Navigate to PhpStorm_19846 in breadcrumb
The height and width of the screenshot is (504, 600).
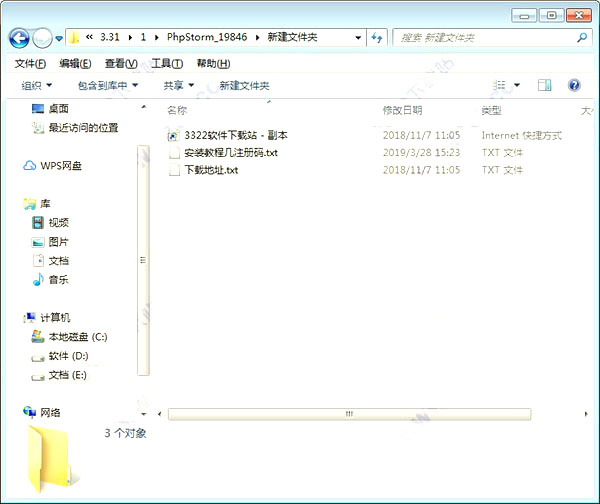[207, 37]
